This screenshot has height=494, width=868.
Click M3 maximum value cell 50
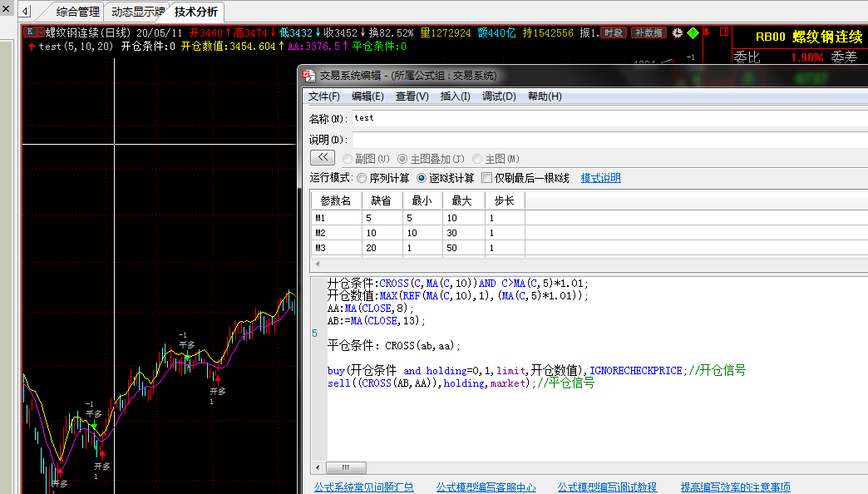pos(463,248)
